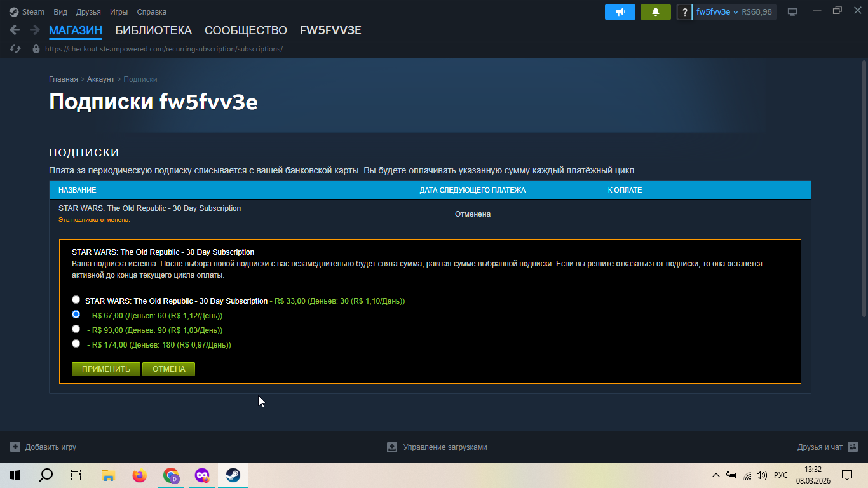
Task: Open the Вид menu
Action: [60, 11]
